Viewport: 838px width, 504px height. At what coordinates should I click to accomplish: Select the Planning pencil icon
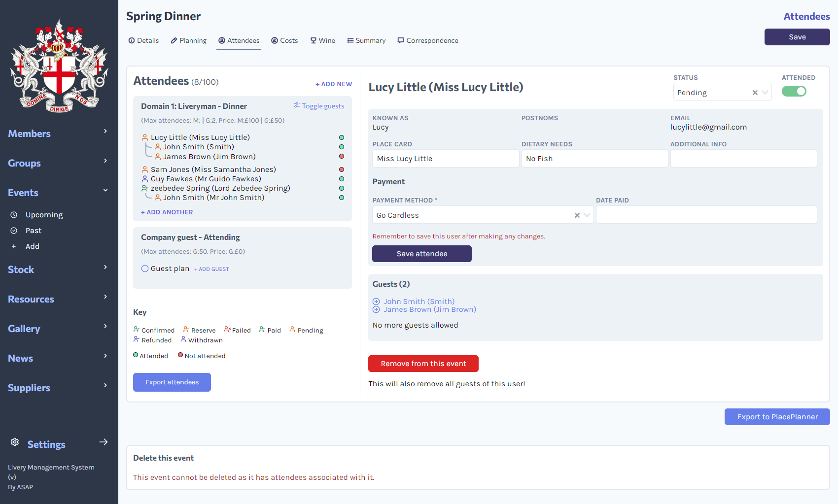(173, 40)
